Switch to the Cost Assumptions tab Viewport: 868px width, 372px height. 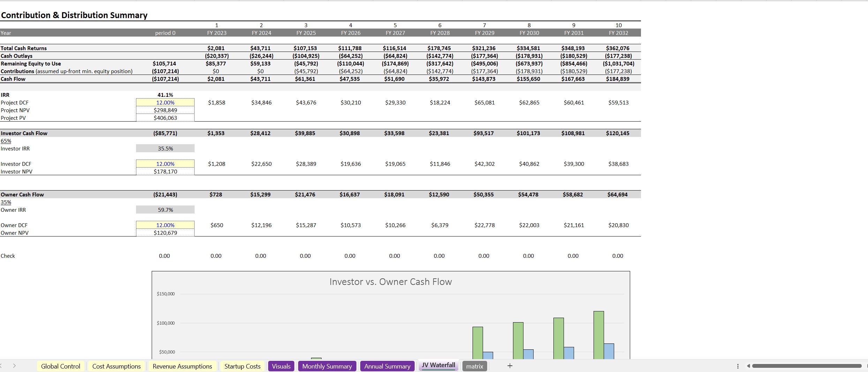pos(116,366)
